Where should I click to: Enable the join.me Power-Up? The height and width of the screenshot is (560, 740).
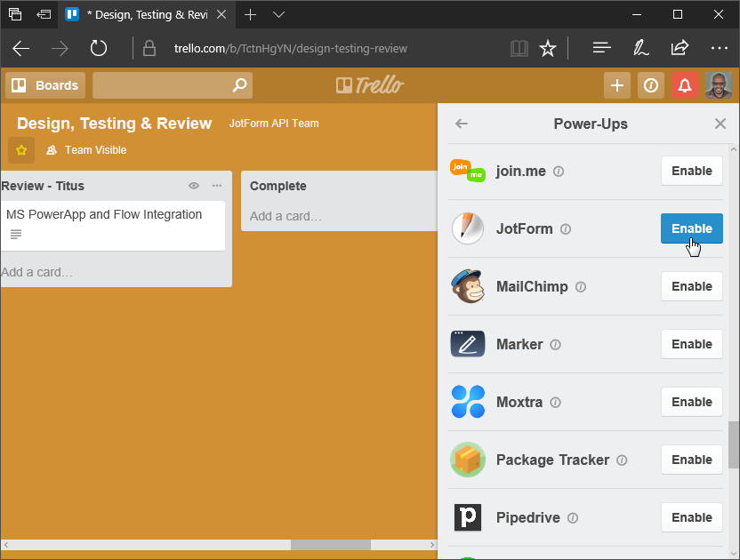point(692,171)
